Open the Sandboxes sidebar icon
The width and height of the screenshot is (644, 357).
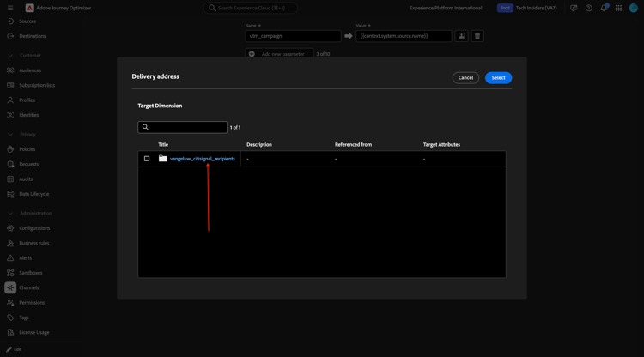coord(10,273)
